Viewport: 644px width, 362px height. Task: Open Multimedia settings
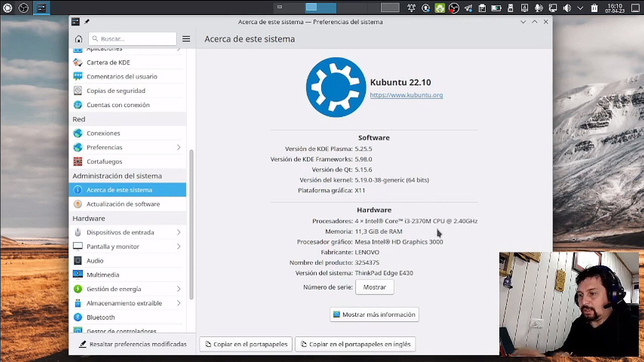tap(127, 275)
